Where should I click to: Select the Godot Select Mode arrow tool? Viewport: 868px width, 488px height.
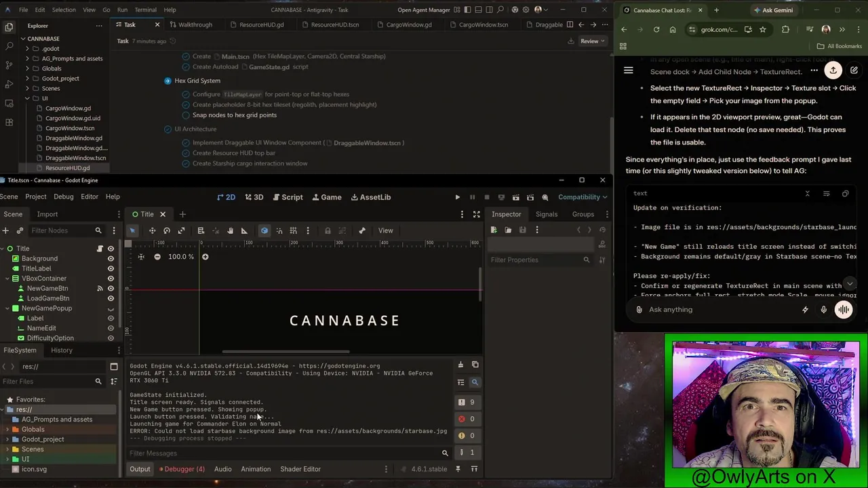[x=132, y=230]
